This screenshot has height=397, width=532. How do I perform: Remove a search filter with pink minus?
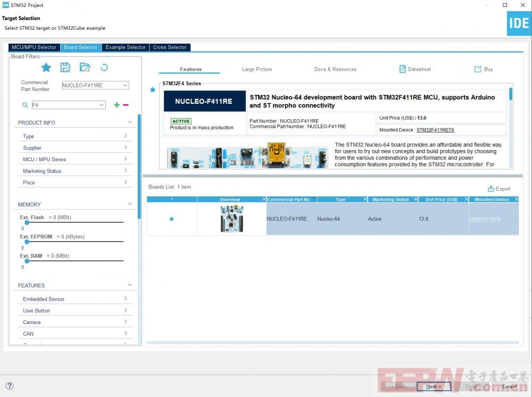coord(126,105)
